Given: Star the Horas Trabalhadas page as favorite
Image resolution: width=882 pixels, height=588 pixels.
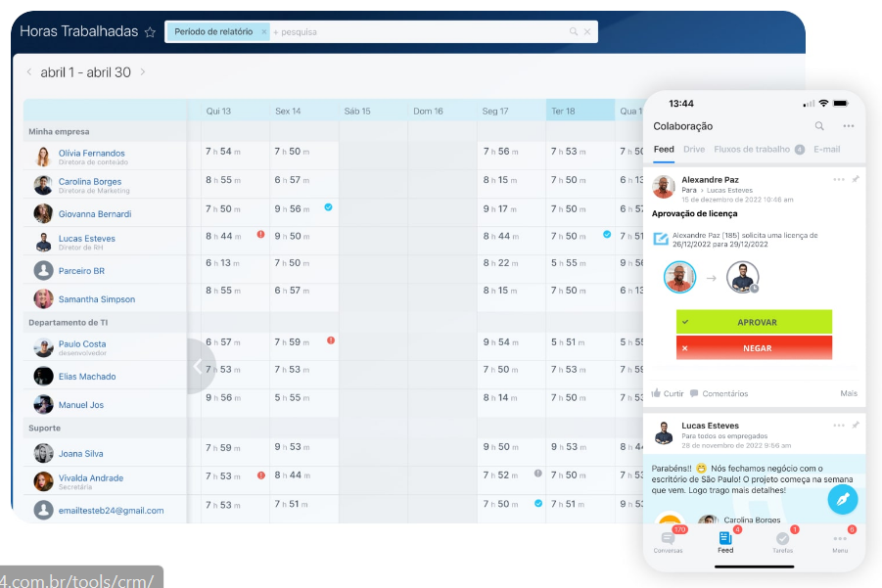Looking at the screenshot, I should coord(150,32).
